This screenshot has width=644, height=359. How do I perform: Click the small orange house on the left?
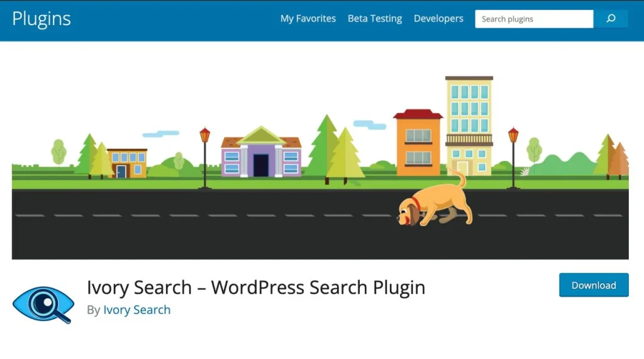point(127,163)
